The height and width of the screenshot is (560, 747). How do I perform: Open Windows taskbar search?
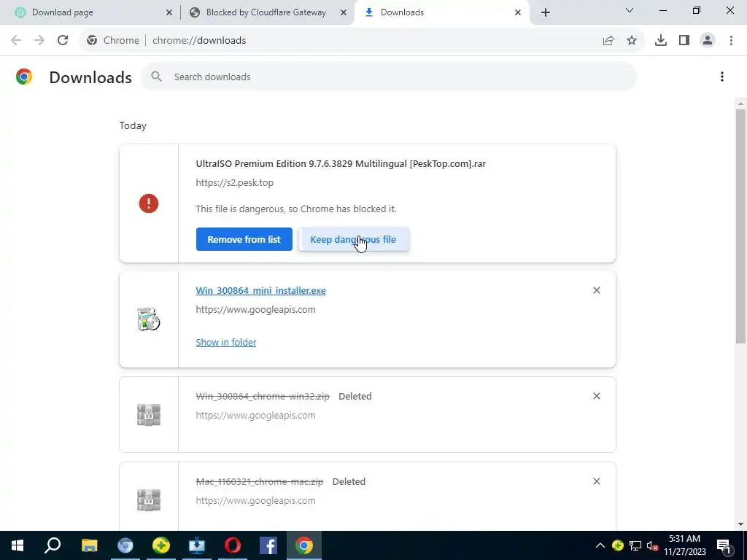(53, 545)
